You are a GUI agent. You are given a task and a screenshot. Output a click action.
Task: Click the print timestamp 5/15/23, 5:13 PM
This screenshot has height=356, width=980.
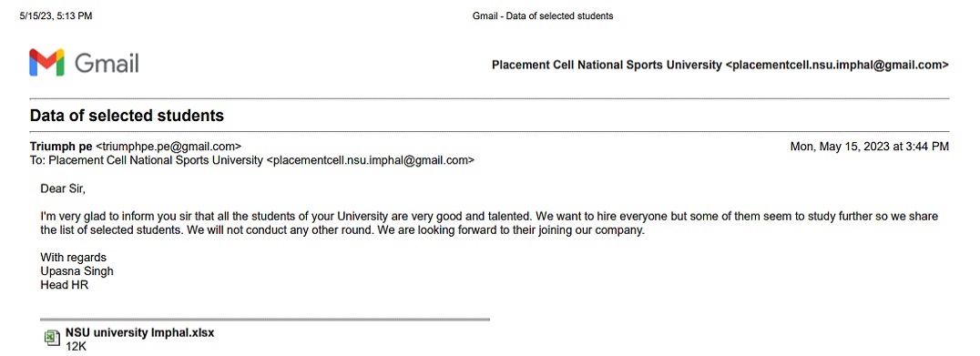tap(56, 16)
